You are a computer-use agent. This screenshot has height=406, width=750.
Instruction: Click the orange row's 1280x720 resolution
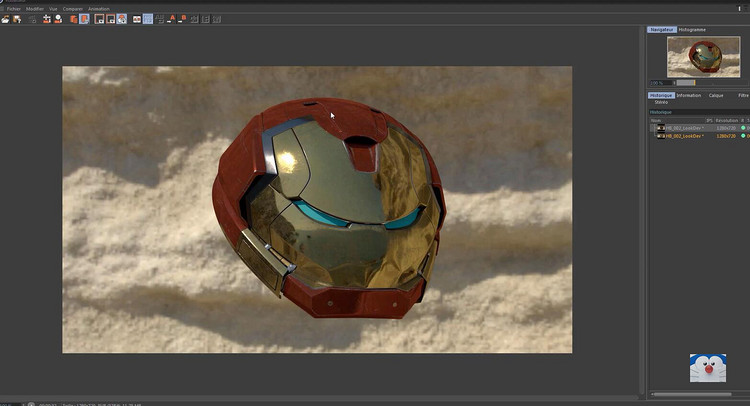[726, 136]
